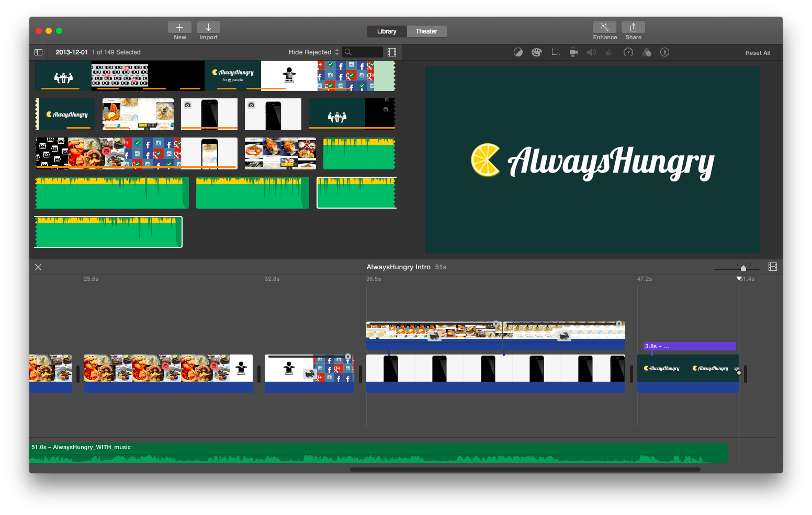
Task: Open the stabilization camera tool
Action: [x=573, y=52]
